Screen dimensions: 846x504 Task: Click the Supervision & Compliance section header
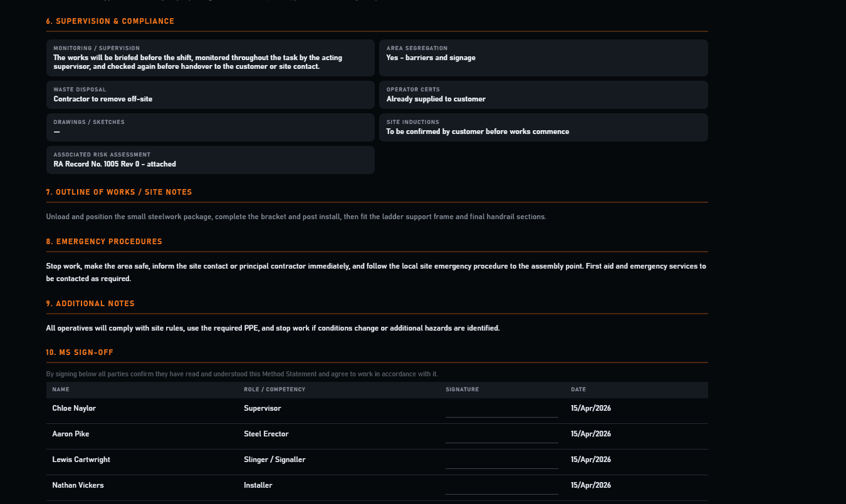[x=110, y=21]
